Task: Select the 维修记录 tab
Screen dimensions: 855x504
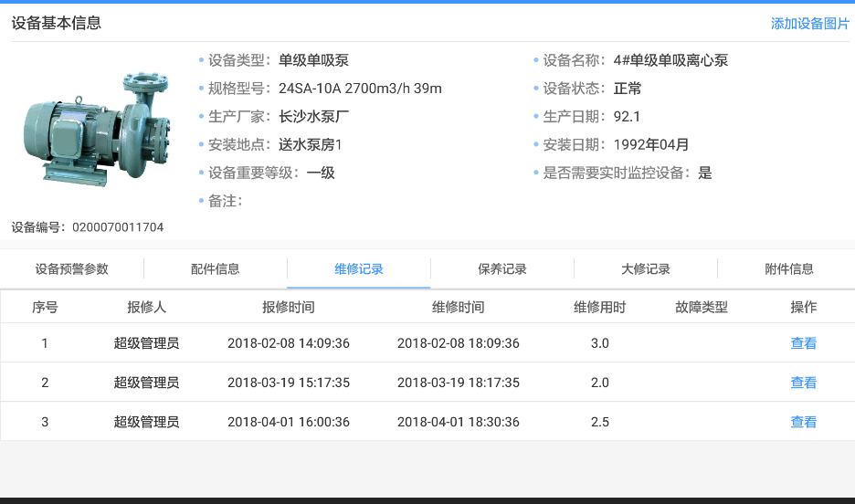Action: pos(359,268)
